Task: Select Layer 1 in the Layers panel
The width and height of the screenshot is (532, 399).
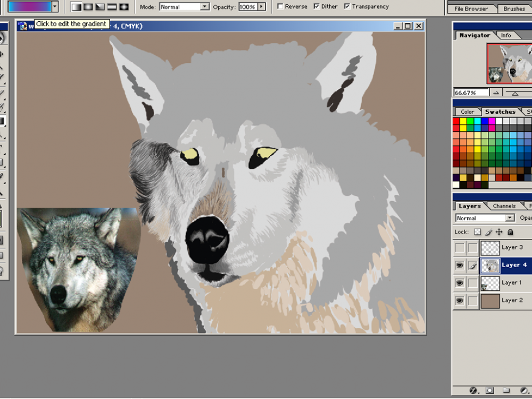Action: pos(512,282)
